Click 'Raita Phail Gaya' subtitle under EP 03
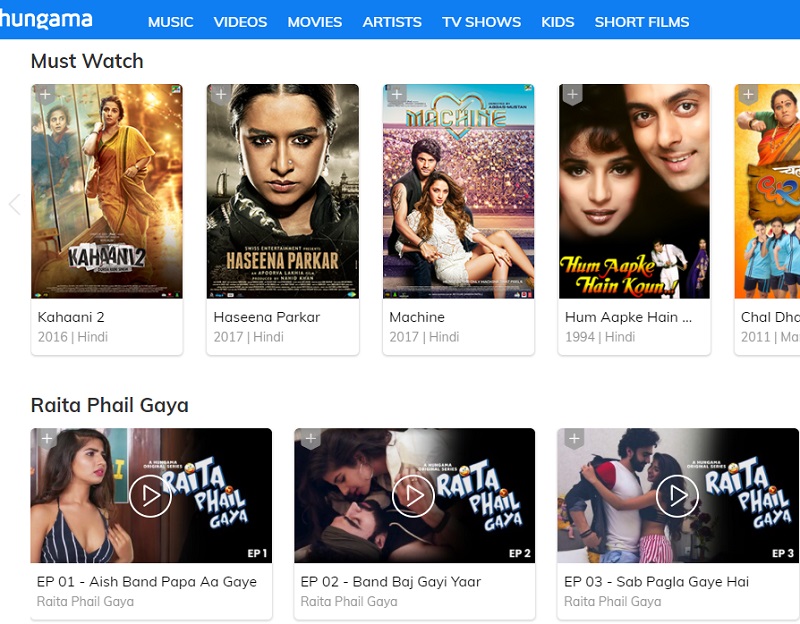Image resolution: width=800 pixels, height=624 pixels. 613,602
